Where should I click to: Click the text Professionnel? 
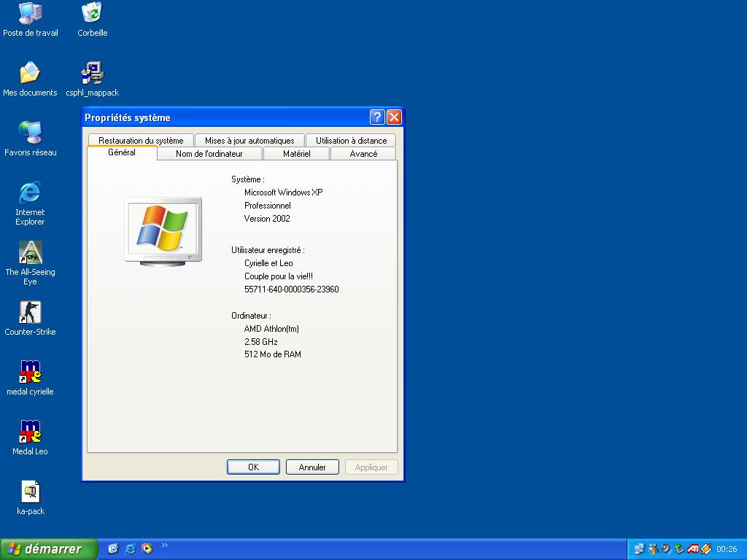[x=267, y=206]
